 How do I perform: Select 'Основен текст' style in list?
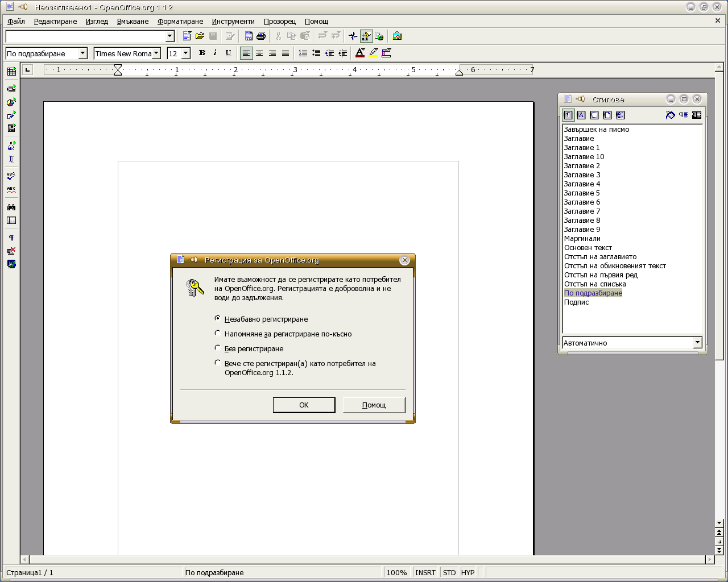[x=588, y=247]
